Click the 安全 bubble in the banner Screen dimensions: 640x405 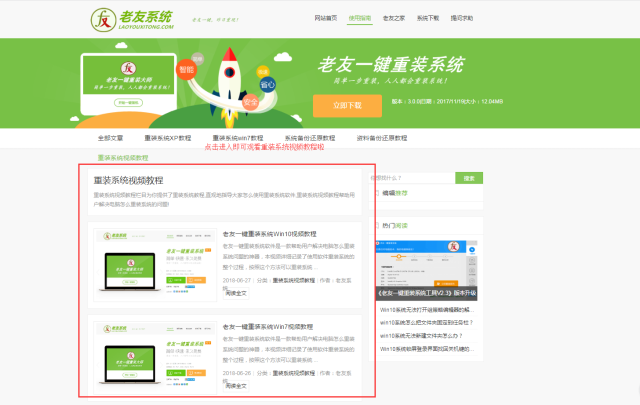tap(251, 102)
